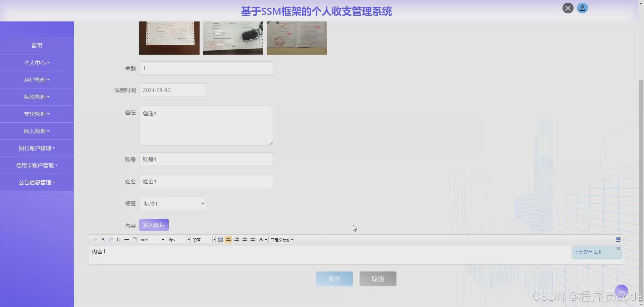Insert a horizontal line in the editor

(126, 240)
